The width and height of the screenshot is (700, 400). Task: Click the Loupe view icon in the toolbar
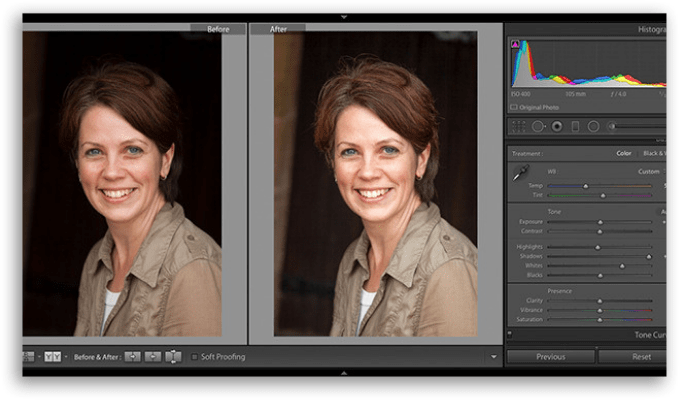click(28, 357)
